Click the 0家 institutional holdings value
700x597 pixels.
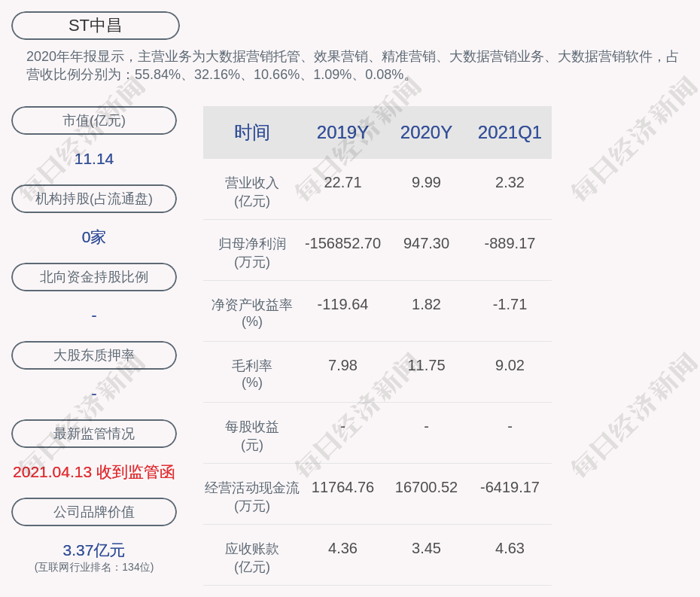[x=94, y=237]
